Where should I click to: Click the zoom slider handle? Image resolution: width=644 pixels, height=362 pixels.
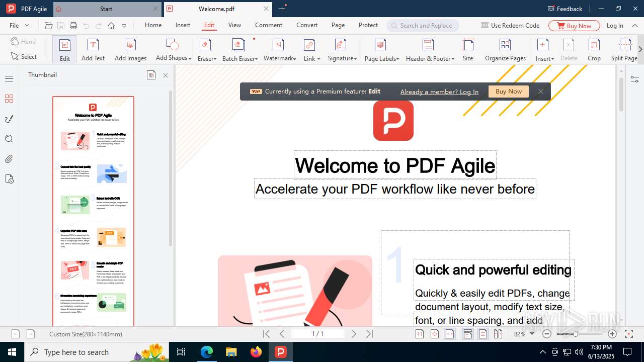click(576, 334)
